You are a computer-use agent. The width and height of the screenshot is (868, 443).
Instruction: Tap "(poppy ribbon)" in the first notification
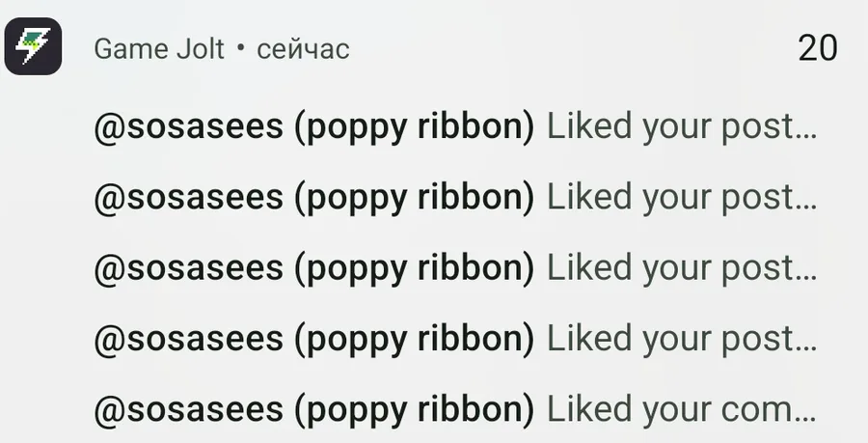pyautogui.click(x=414, y=128)
